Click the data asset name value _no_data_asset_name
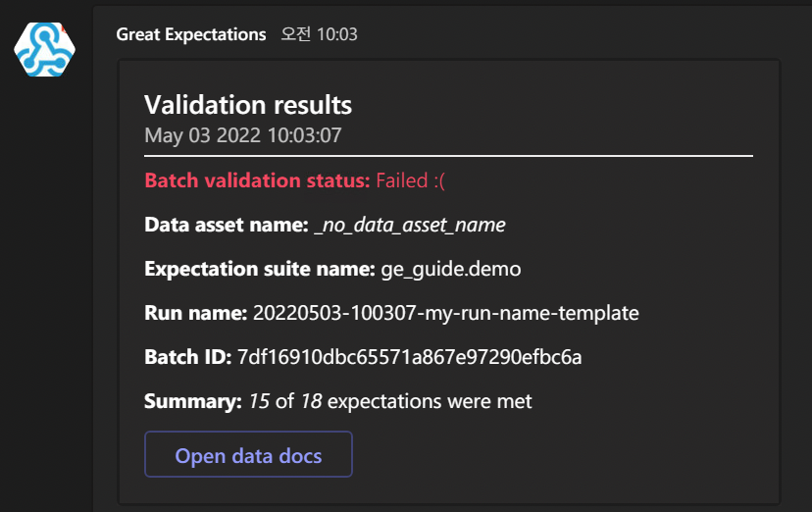 410,225
